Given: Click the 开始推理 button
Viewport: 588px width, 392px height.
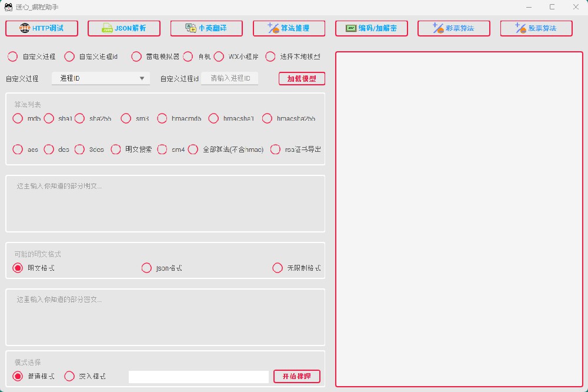Looking at the screenshot, I should coord(297,376).
